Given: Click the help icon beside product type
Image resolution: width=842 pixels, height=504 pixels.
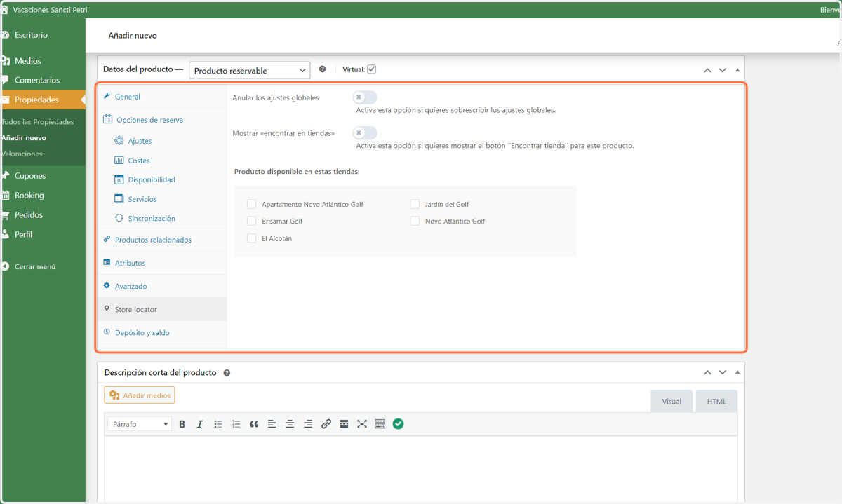Looking at the screenshot, I should tap(323, 69).
